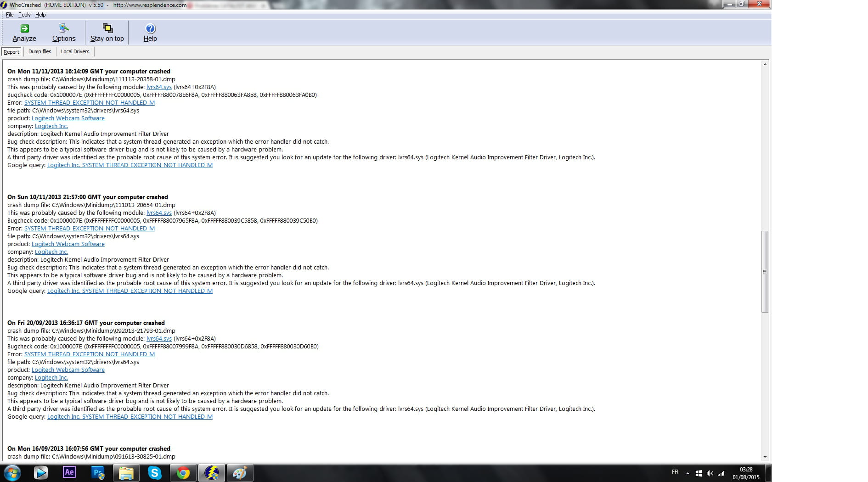The image size is (868, 482).
Task: Open the Tools menu
Action: pyautogui.click(x=24, y=15)
